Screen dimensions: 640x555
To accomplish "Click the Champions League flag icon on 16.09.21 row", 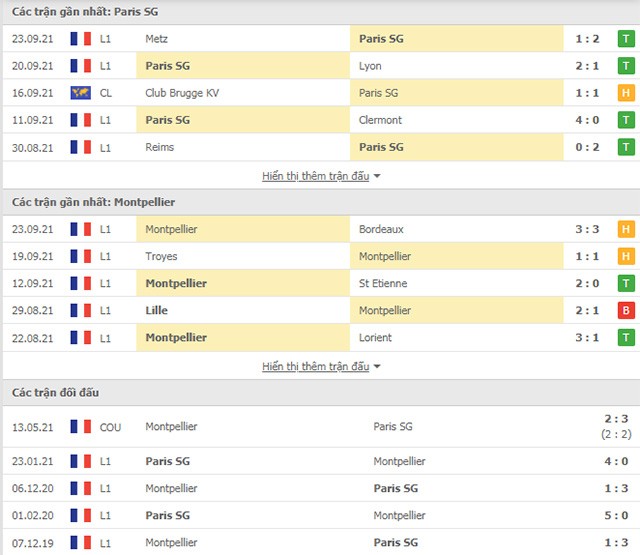I will coord(81,93).
